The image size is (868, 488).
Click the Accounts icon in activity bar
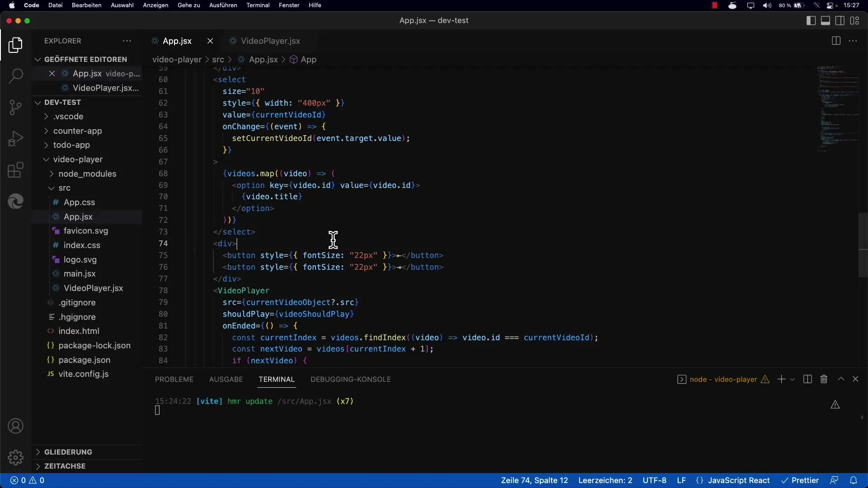pos(16,426)
